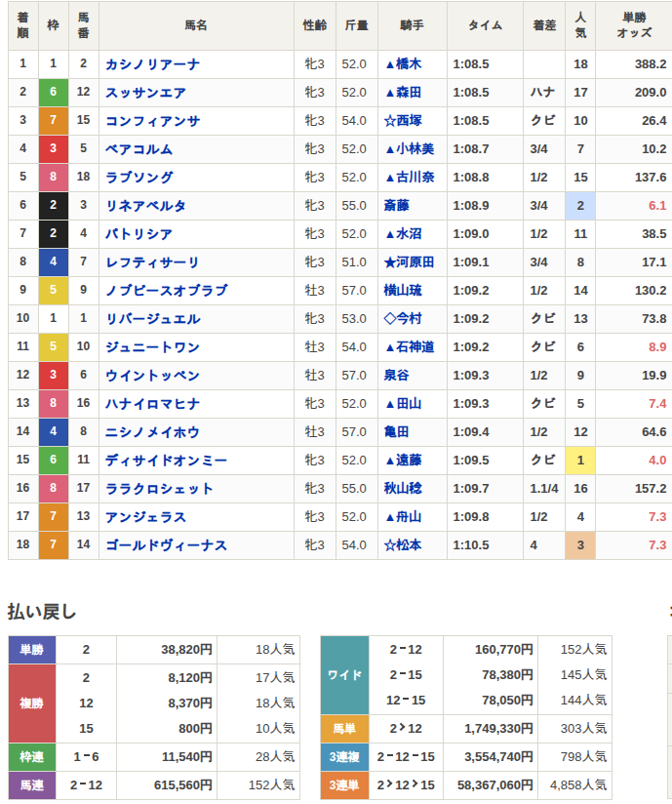Select jockey link 秋山稔
The height and width of the screenshot is (804, 672).
(x=404, y=489)
